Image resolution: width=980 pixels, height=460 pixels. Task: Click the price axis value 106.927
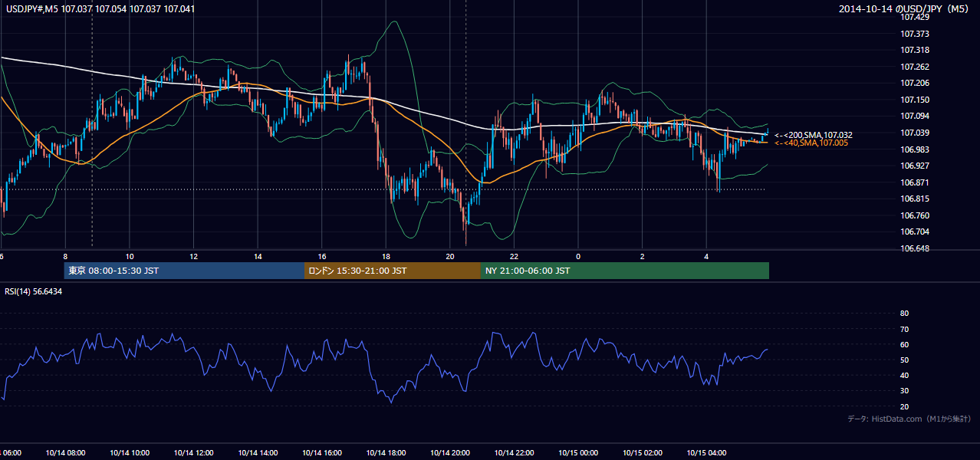click(915, 166)
